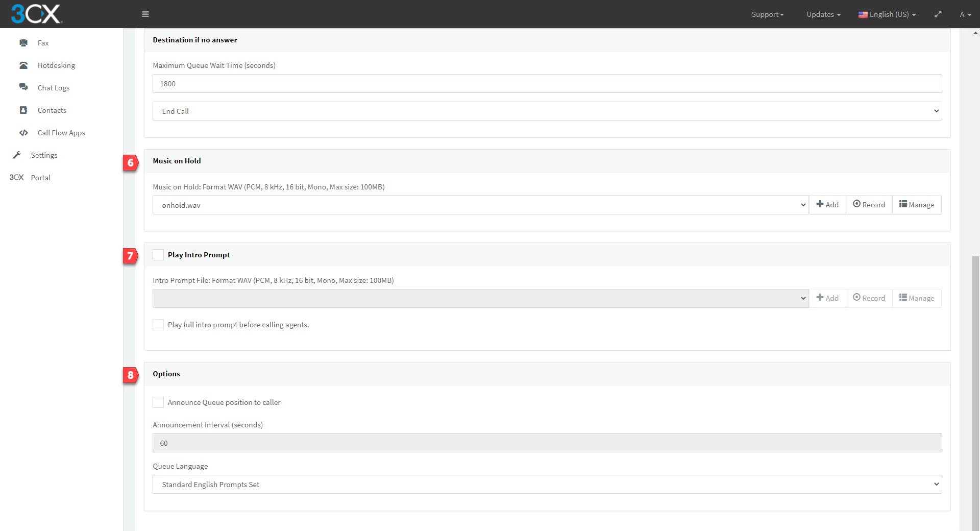Click the Queue Language label
This screenshot has width=980, height=531.
(180, 466)
